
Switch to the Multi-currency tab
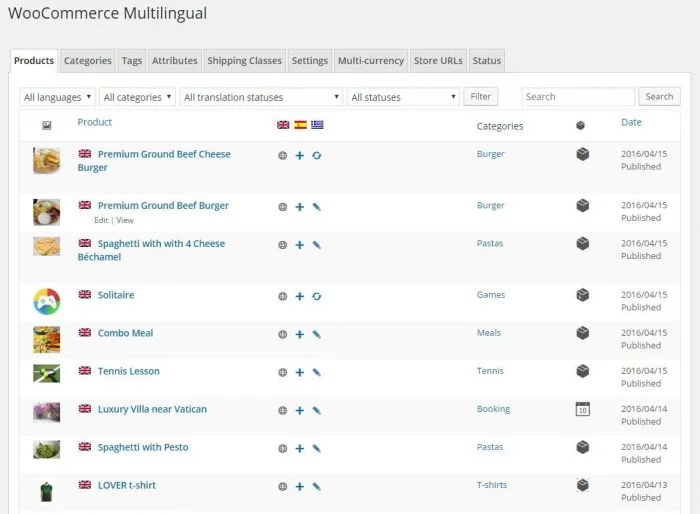click(x=371, y=61)
